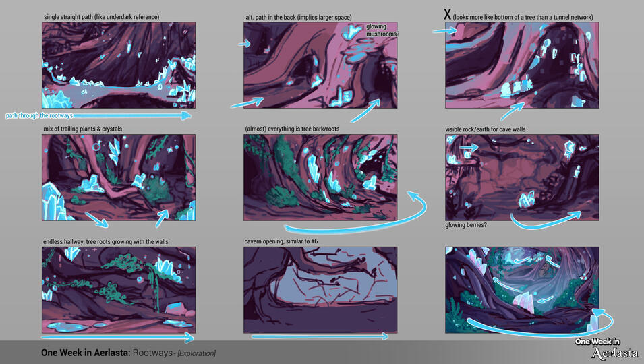644x364 pixels.
Task: Click the caption 'cavern opening, similar to #6'
Action: 281,241
